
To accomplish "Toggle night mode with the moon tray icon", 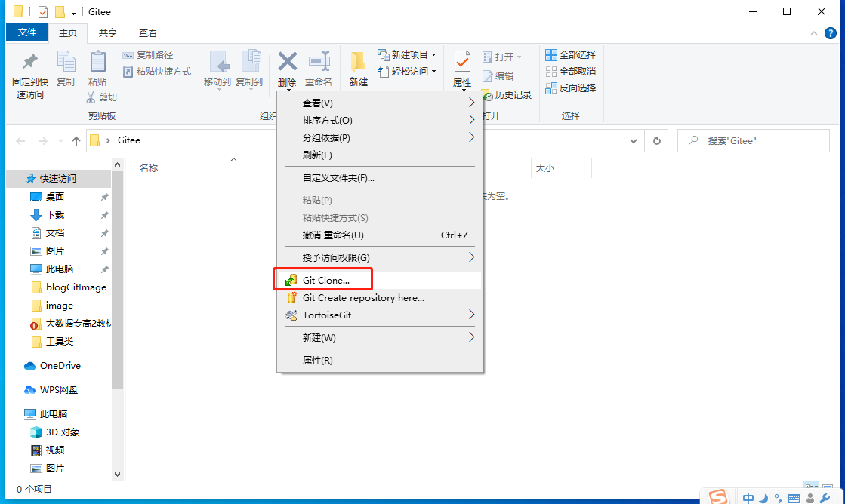I will tap(763, 498).
